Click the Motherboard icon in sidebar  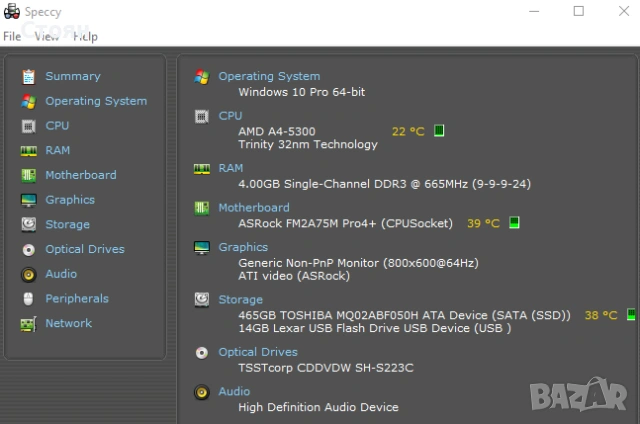pyautogui.click(x=29, y=175)
